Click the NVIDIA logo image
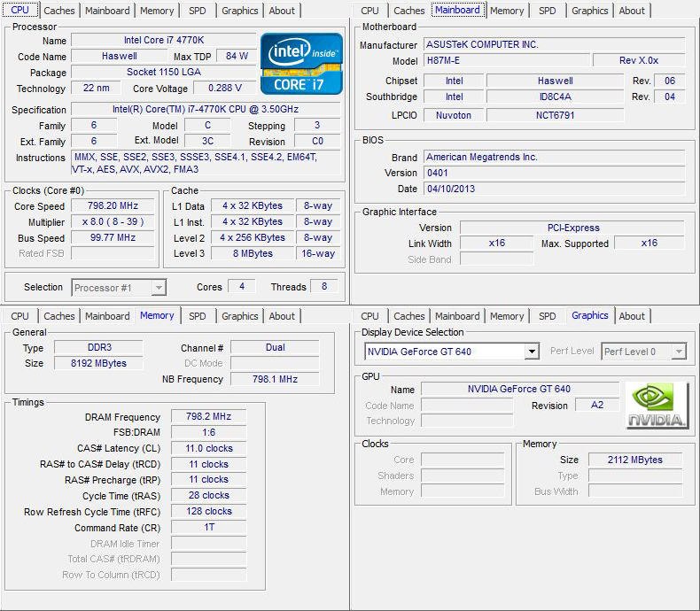This screenshot has height=611, width=700. tap(657, 406)
